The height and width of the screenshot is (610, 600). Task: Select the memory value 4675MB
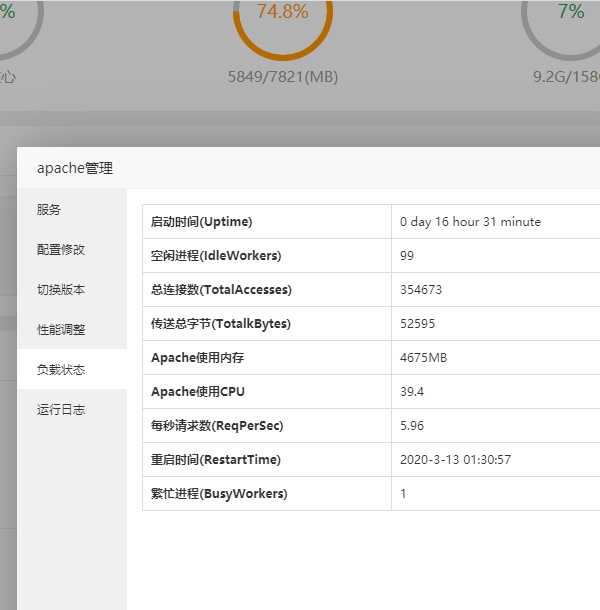pos(423,358)
